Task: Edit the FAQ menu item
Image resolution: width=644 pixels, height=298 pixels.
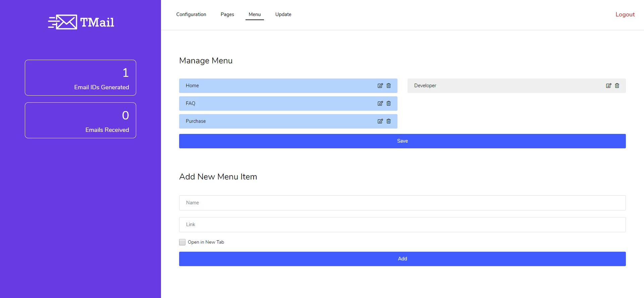Action: pyautogui.click(x=380, y=103)
